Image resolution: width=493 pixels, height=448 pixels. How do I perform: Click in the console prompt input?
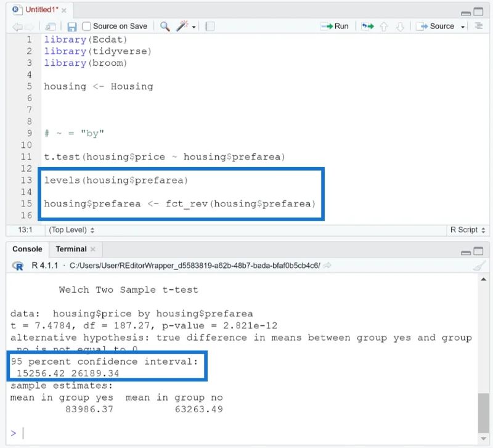(245, 433)
